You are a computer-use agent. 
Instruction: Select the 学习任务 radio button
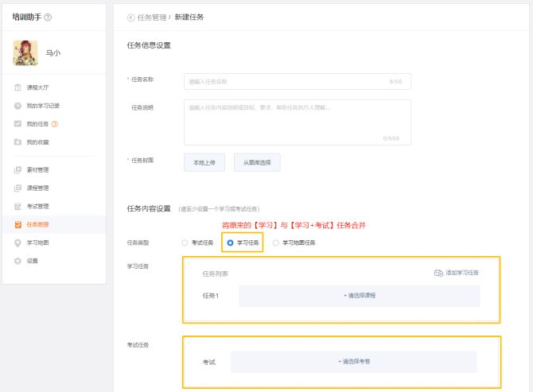[231, 243]
